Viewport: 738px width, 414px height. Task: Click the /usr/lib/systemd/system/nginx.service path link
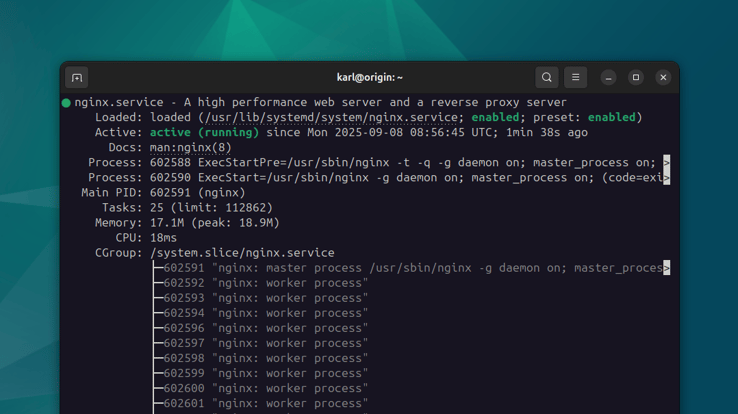pyautogui.click(x=331, y=118)
